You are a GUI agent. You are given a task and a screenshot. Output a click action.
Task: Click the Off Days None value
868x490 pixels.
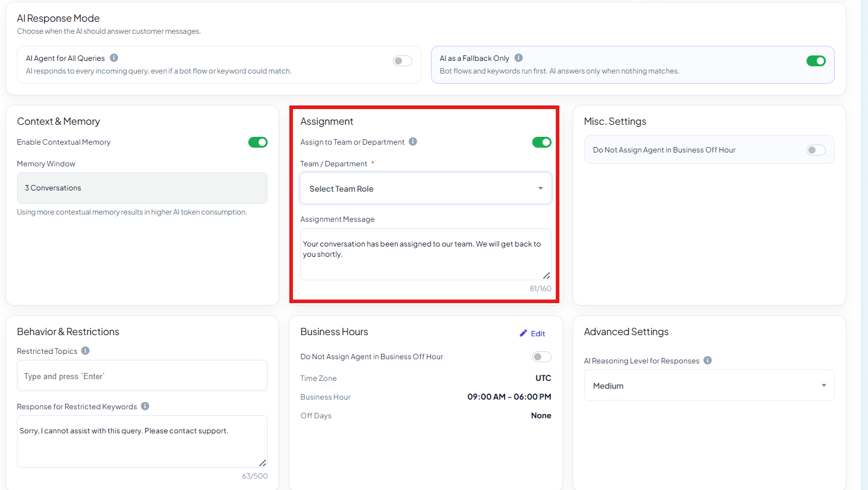point(541,415)
